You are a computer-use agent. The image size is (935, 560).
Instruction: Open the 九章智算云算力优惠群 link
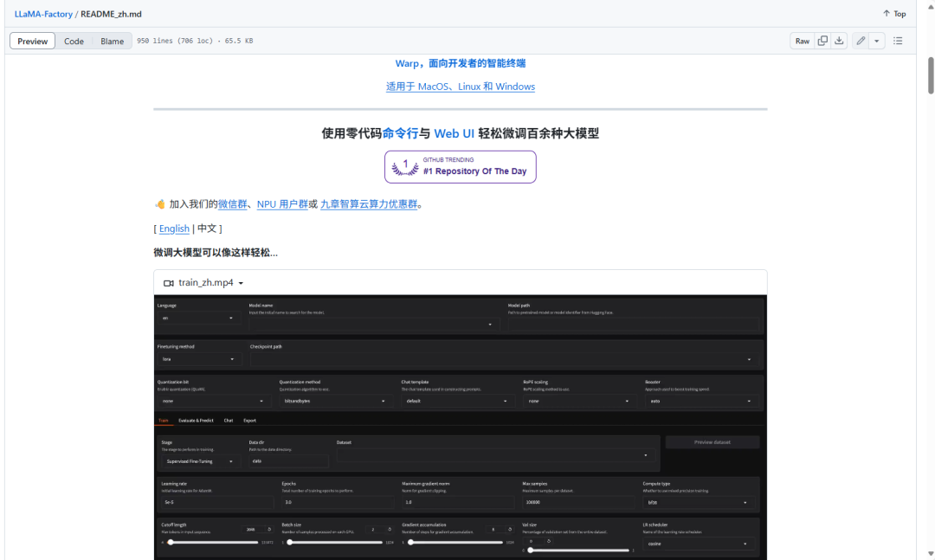pyautogui.click(x=369, y=204)
